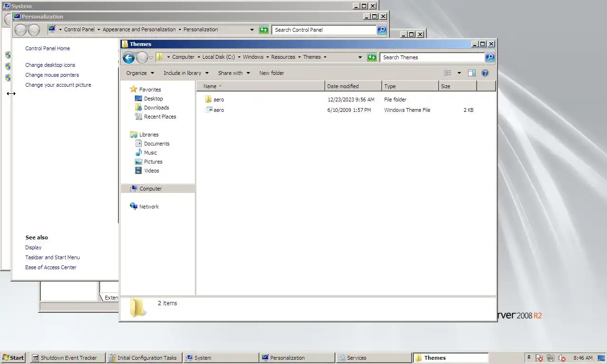Open Pictures library

(153, 162)
